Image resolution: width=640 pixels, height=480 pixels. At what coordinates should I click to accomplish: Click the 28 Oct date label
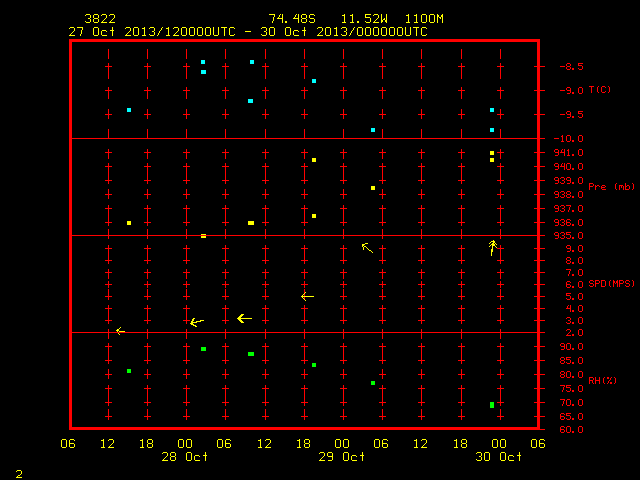(184, 457)
